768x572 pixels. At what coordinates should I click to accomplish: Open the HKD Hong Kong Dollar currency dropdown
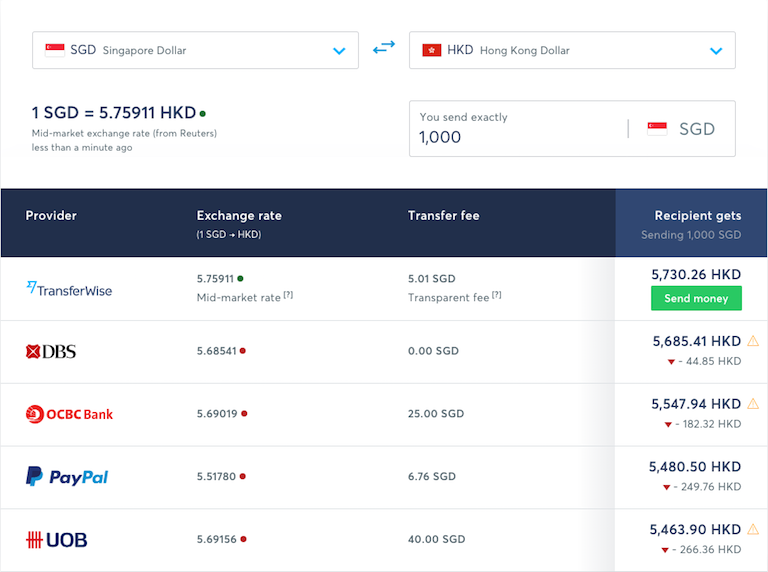(572, 50)
